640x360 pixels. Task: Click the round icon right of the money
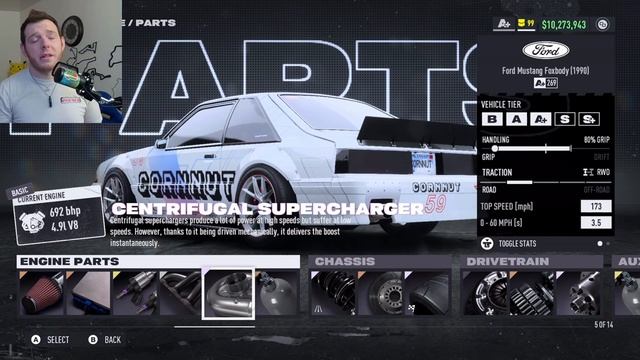click(x=602, y=24)
